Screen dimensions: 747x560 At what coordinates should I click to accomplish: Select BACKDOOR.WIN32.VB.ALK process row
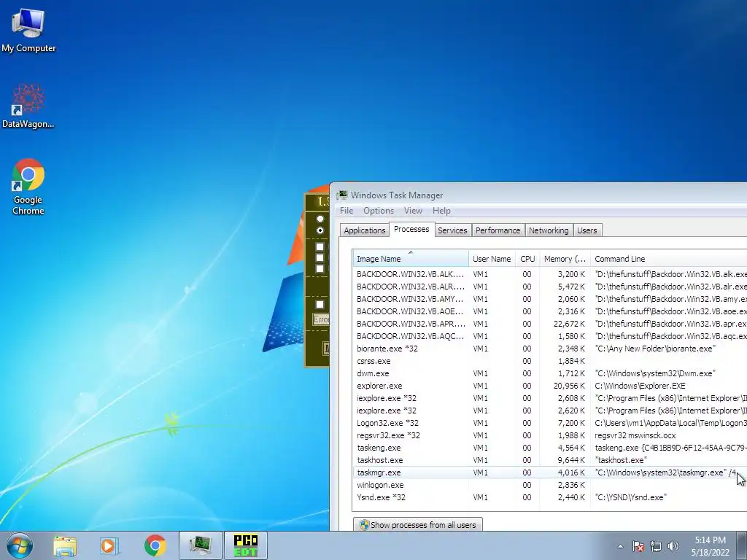pos(550,274)
